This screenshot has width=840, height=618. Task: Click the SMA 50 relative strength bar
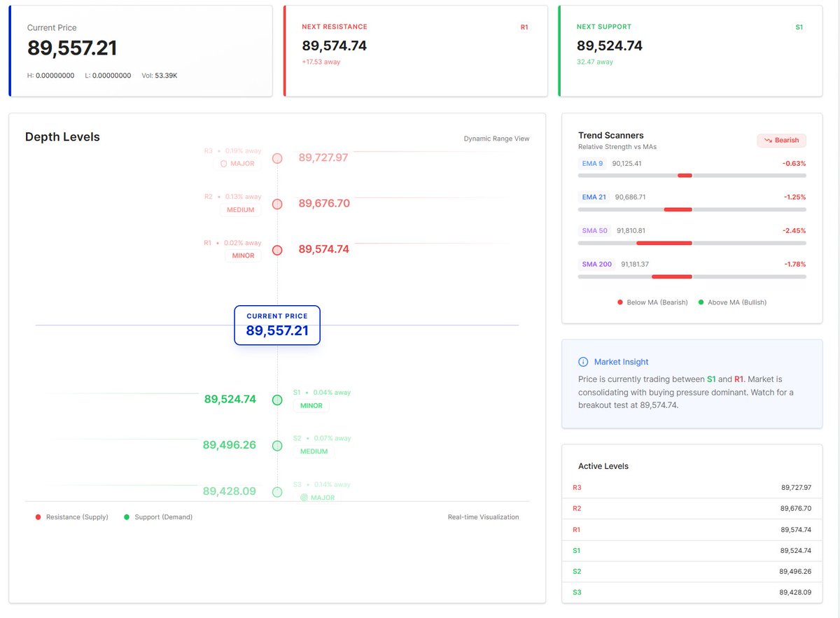click(x=692, y=243)
